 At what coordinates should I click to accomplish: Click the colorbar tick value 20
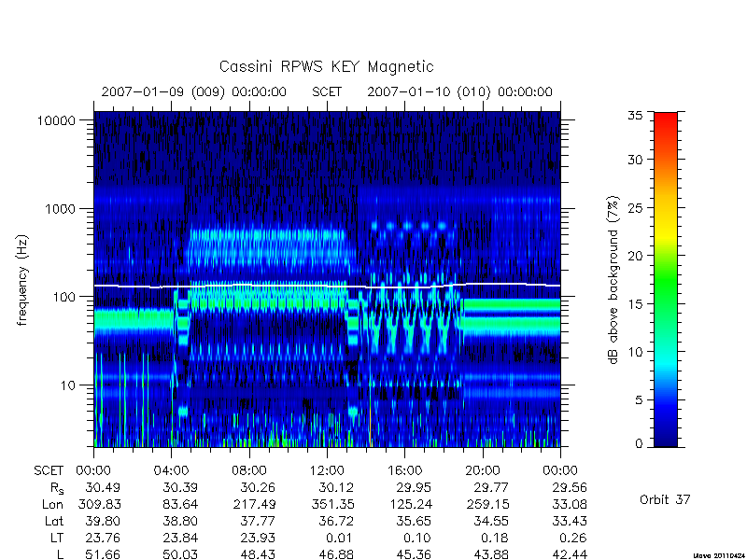[635, 256]
